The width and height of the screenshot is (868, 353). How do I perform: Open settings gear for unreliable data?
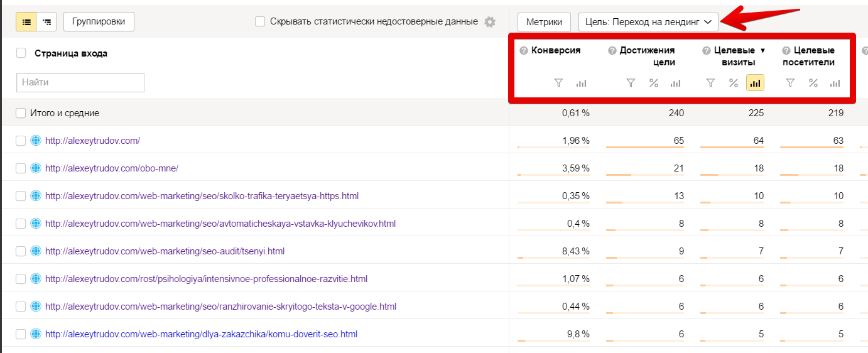point(490,21)
